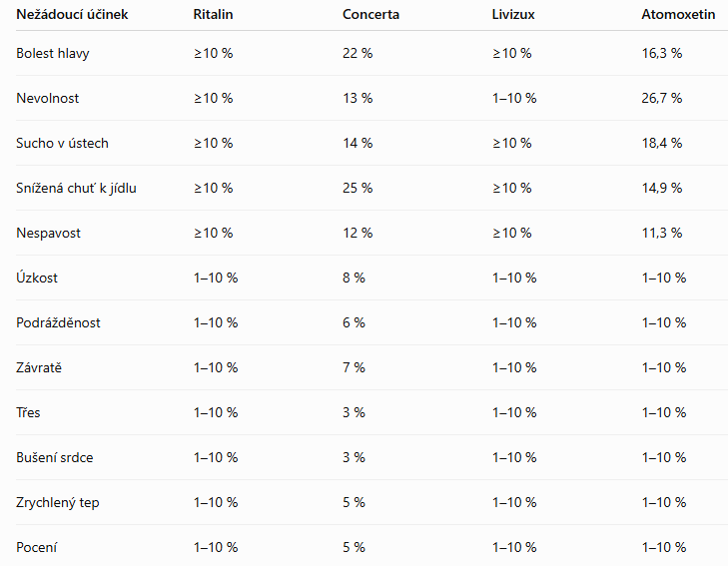
Task: Click the 22 % Concerta headache value
Action: [358, 53]
